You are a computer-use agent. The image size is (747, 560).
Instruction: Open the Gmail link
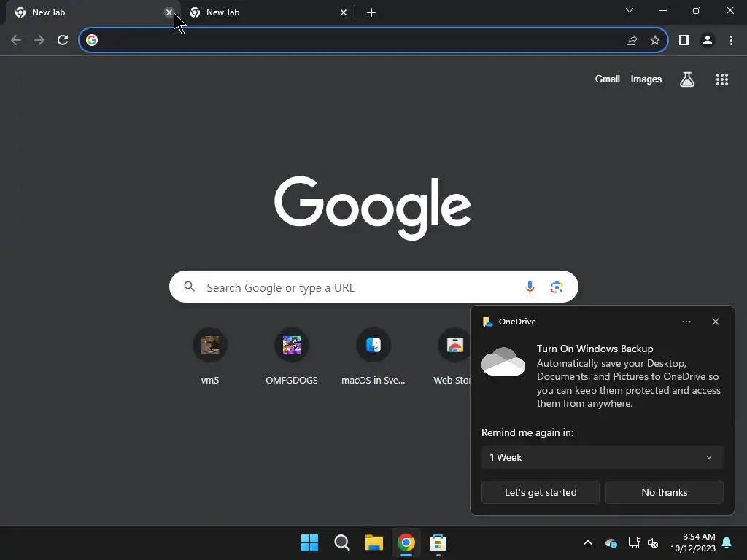pos(608,79)
